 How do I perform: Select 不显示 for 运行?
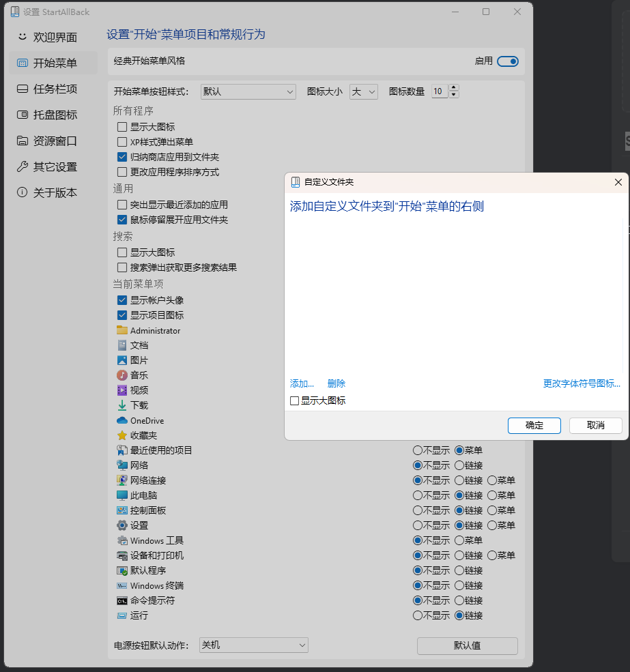pos(418,615)
